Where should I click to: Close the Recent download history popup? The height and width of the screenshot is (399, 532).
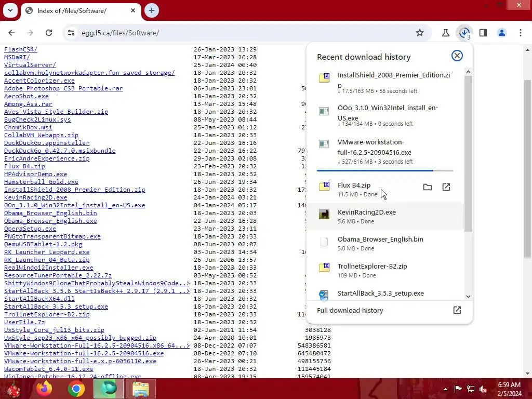pos(457,56)
